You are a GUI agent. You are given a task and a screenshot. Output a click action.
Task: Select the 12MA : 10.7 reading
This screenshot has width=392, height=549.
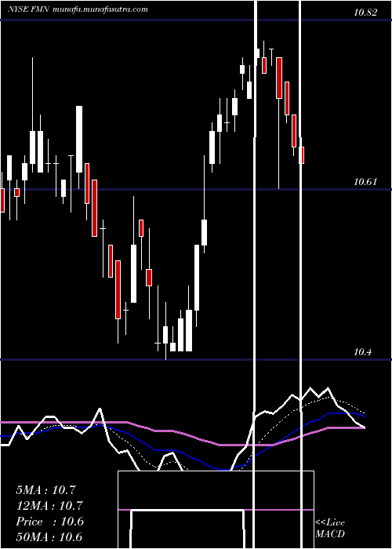[x=49, y=506]
